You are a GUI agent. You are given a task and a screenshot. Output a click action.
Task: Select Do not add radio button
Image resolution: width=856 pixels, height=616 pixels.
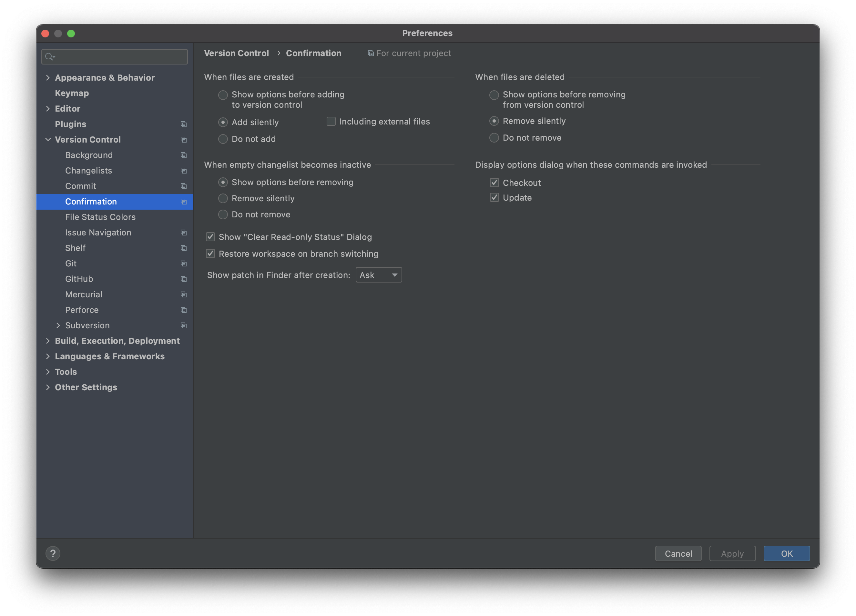coord(223,139)
